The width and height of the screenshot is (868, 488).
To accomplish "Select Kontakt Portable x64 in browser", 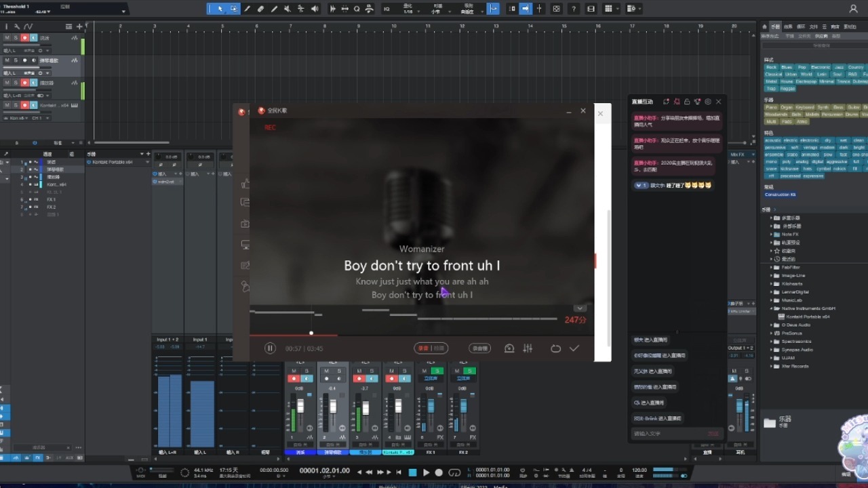I will coord(808,317).
